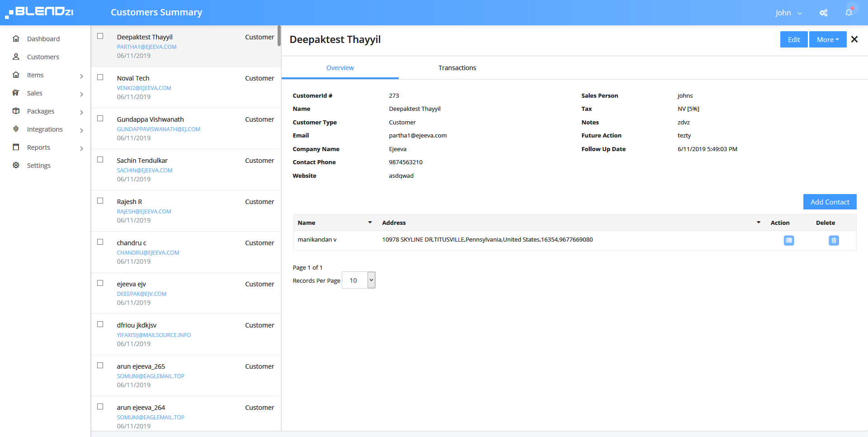Select the Deepaktest Thayyil checkbox
The height and width of the screenshot is (437, 868).
coord(100,36)
